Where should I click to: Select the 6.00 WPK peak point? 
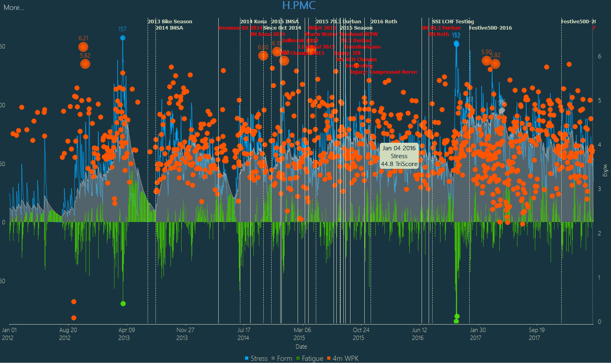tap(263, 56)
